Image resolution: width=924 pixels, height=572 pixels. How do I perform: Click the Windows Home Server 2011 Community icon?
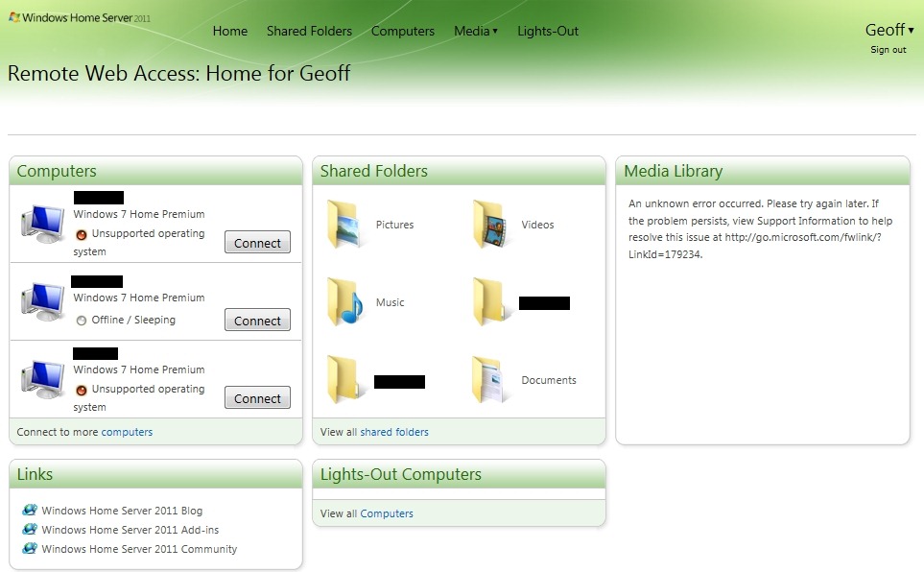30,549
